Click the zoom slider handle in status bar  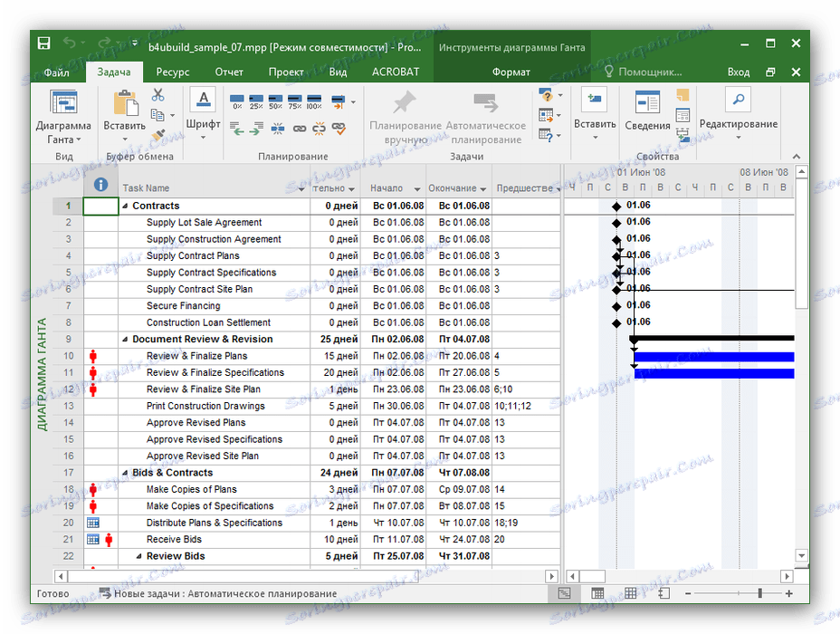click(x=759, y=593)
